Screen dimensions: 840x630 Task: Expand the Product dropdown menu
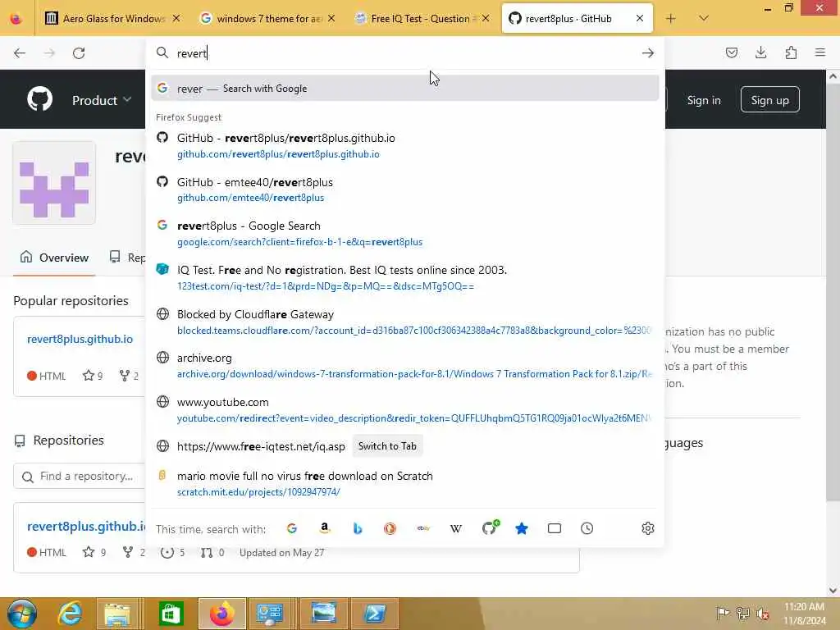point(102,100)
